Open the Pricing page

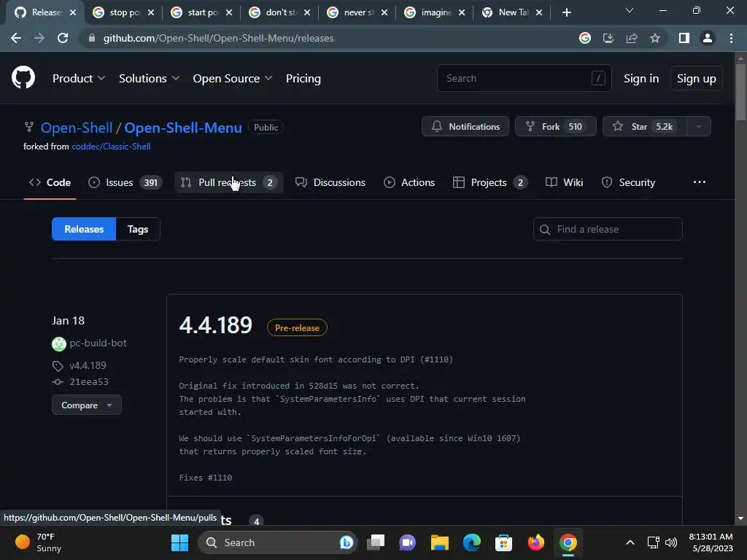tap(303, 78)
